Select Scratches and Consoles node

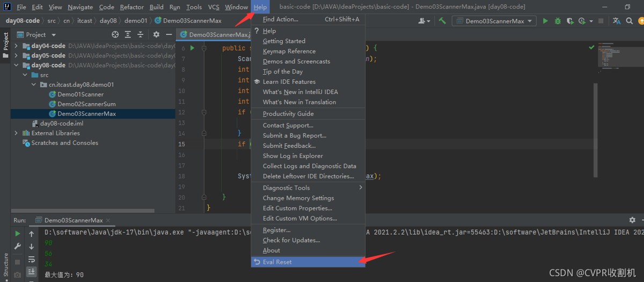click(64, 143)
